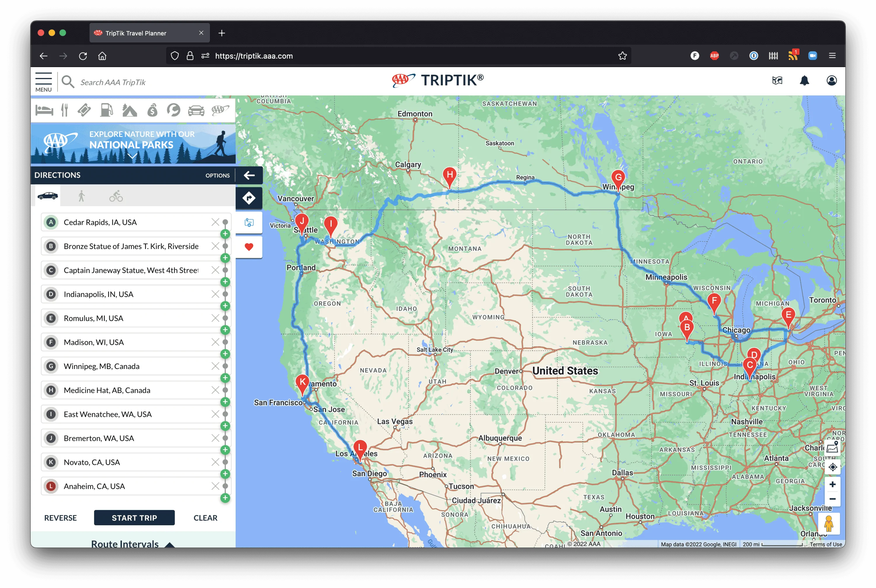This screenshot has height=588, width=876.
Task: Expand the Route Intervals section
Action: [133, 544]
